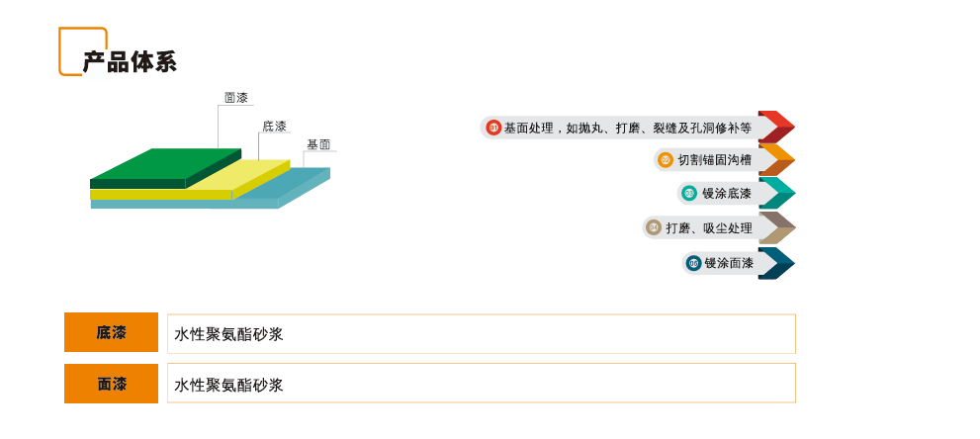
Task: Click the orange step 02 number circle
Action: click(x=666, y=160)
